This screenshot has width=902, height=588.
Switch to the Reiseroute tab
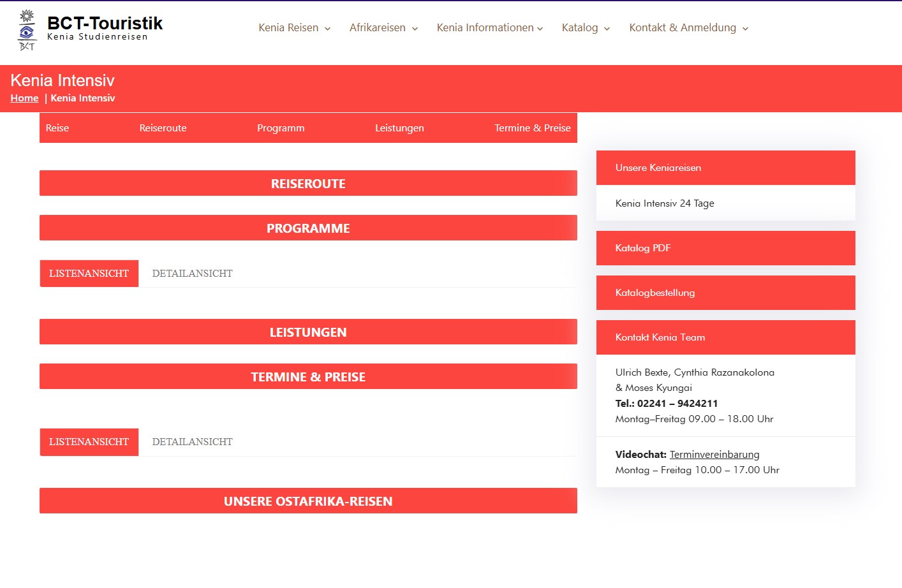(163, 128)
